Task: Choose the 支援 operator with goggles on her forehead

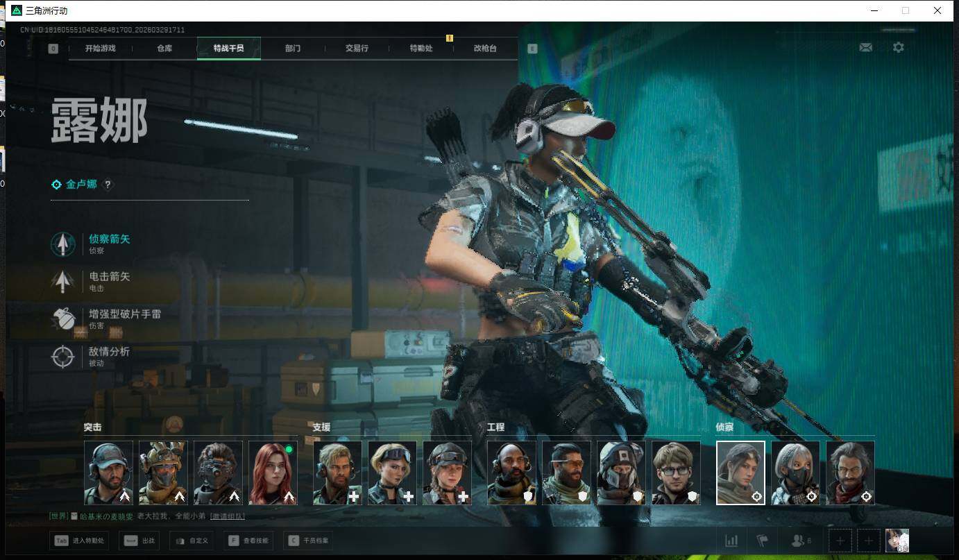Action: point(392,473)
